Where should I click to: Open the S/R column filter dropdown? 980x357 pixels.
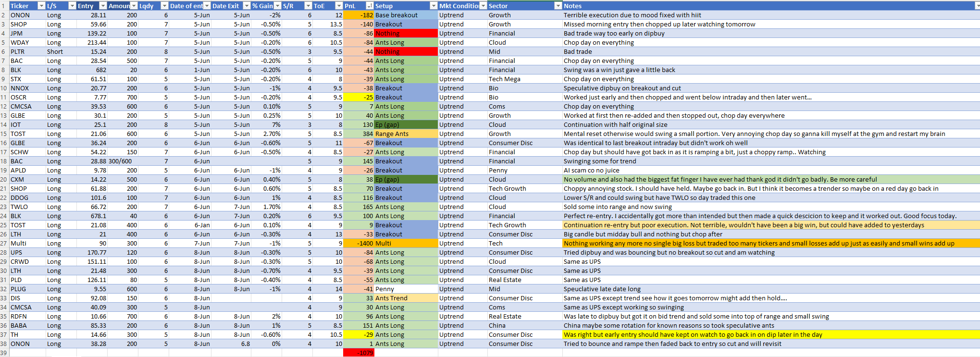[308, 6]
